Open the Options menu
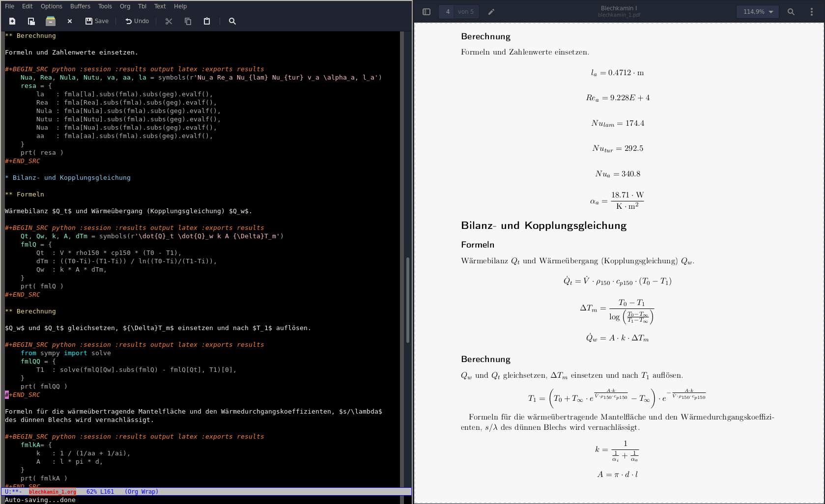 [52, 6]
